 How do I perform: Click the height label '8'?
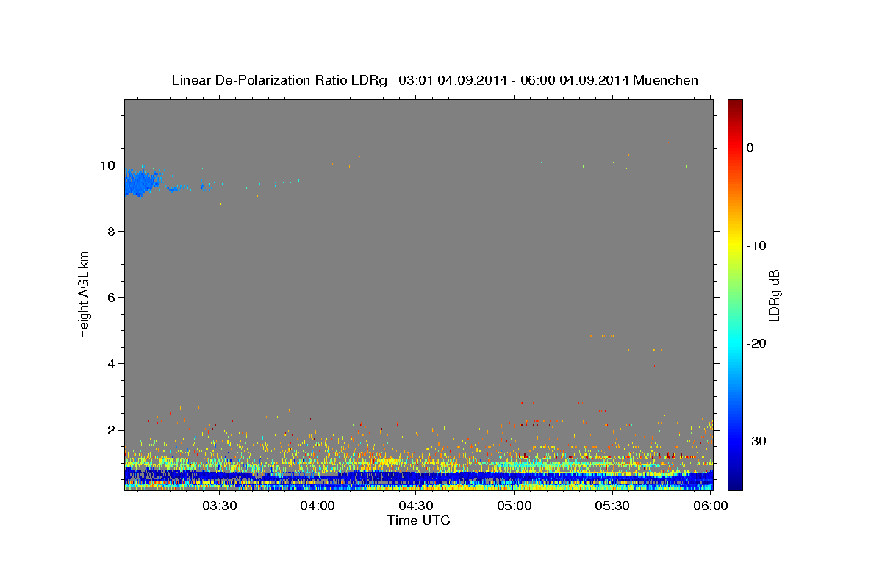[x=111, y=232]
